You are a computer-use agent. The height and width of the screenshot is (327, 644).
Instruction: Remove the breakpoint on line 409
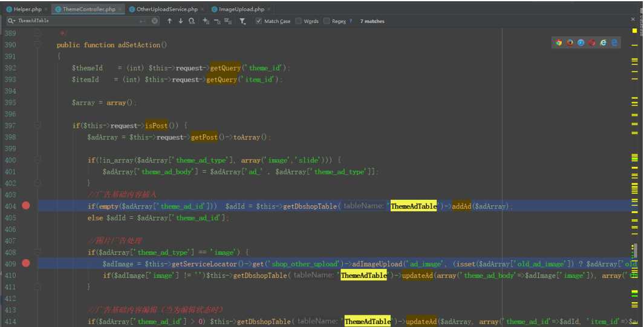[26, 263]
